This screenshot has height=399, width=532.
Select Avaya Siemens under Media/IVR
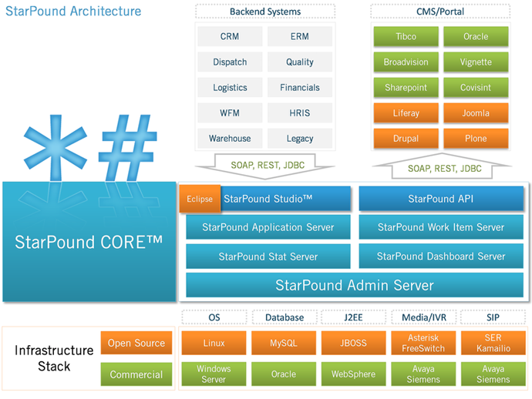pyautogui.click(x=423, y=374)
